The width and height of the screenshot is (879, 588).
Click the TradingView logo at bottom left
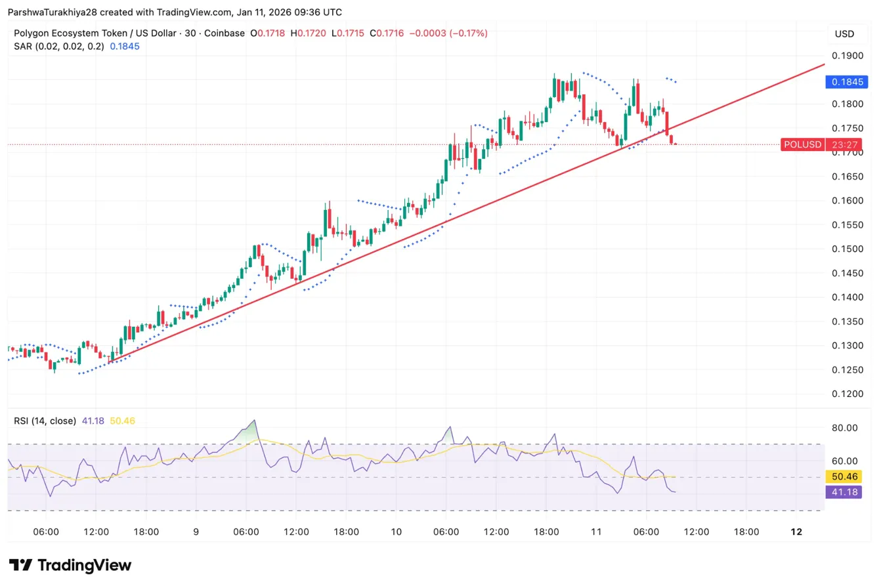coord(68,565)
